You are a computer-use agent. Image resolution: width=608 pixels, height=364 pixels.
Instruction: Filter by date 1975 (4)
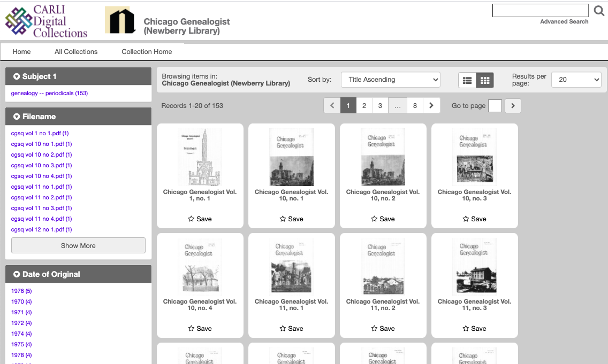coord(21,344)
